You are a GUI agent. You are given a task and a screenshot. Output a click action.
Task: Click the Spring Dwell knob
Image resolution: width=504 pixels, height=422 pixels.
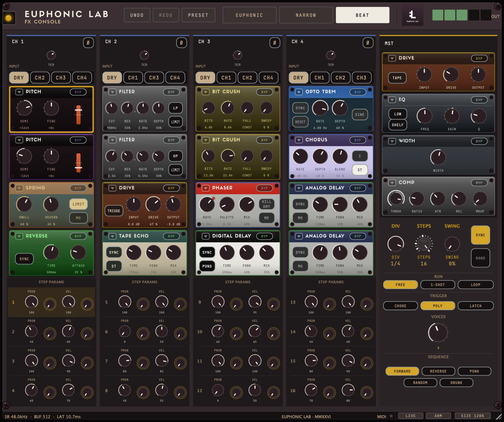coord(24,204)
